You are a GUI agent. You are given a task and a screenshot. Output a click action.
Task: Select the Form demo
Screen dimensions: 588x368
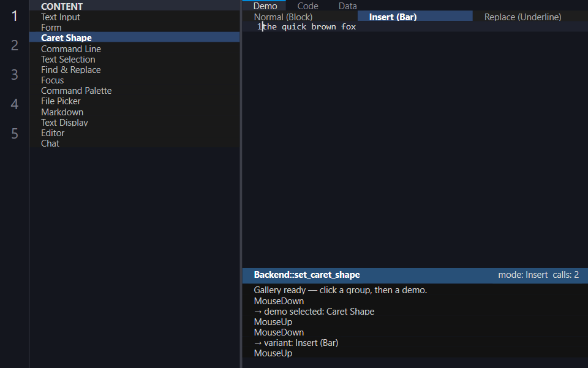pos(134,28)
